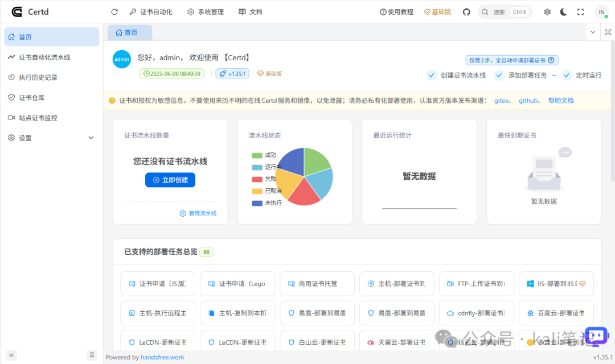Viewport: 615px width, 364px height.
Task: Enter fullscreen via expand icon
Action: 580,12
